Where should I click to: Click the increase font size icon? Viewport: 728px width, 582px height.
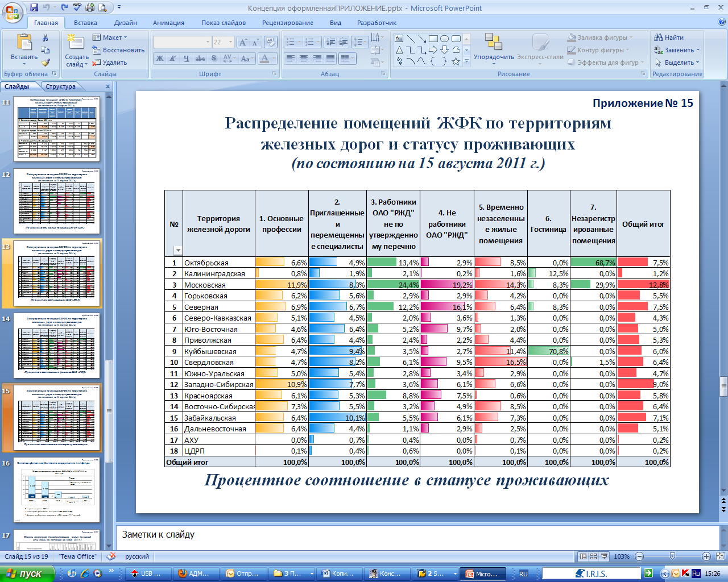pyautogui.click(x=243, y=42)
